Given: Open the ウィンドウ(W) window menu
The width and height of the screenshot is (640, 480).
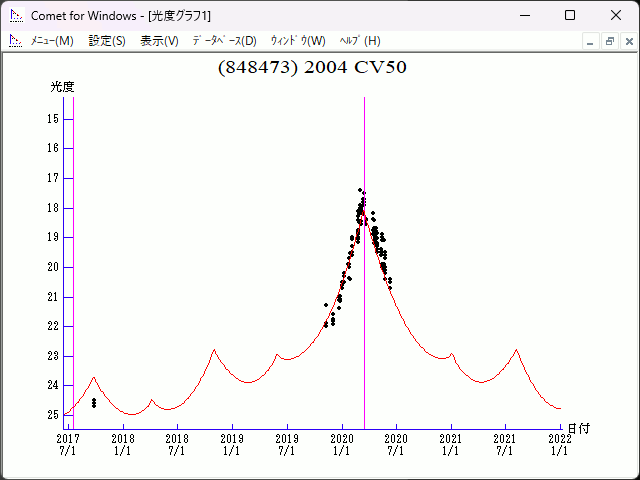Looking at the screenshot, I should [298, 41].
